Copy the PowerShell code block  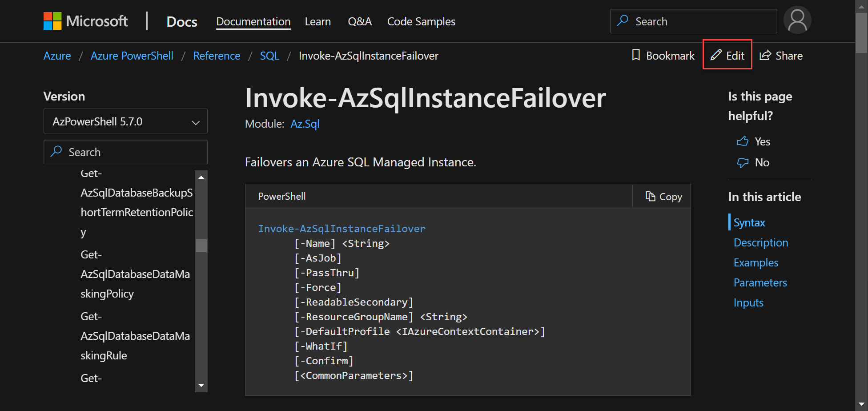(663, 197)
